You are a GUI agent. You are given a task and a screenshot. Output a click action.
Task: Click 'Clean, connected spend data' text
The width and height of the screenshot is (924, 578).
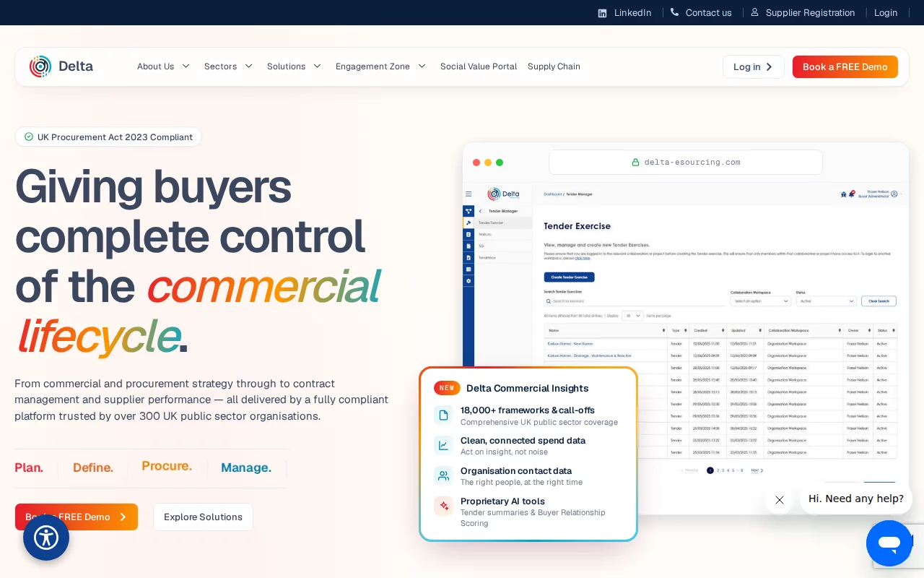(x=523, y=440)
